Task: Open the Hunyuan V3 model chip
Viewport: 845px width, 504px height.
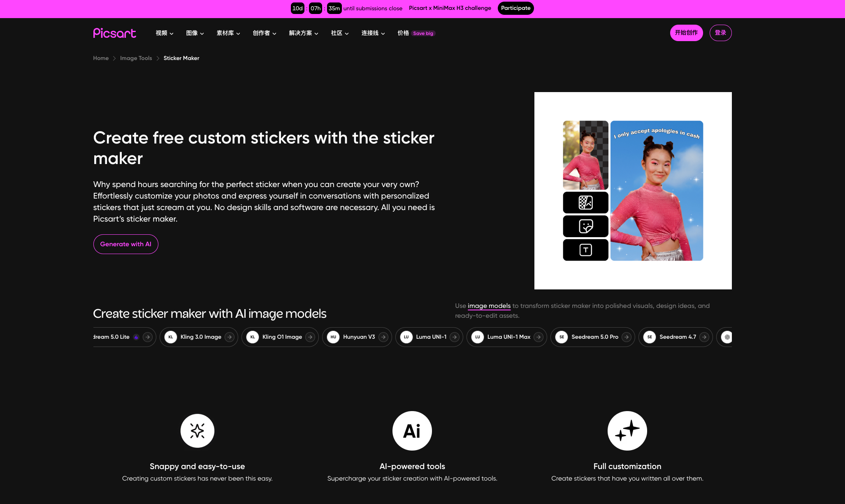Action: (357, 337)
